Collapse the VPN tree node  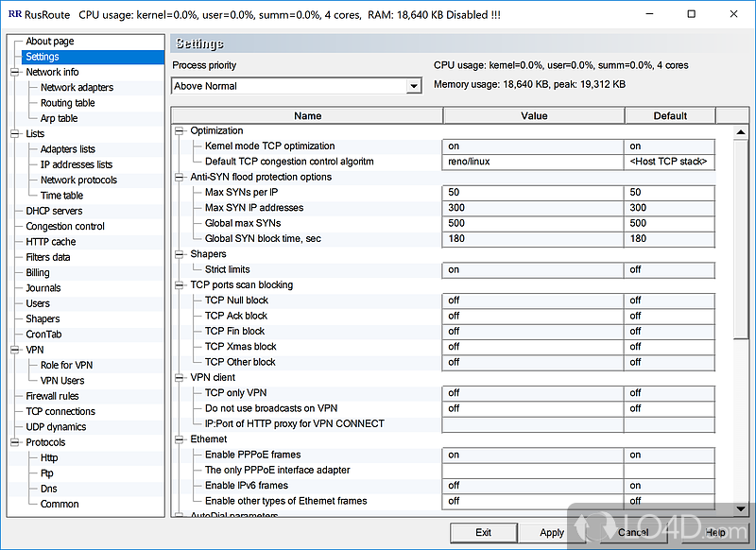pyautogui.click(x=14, y=350)
